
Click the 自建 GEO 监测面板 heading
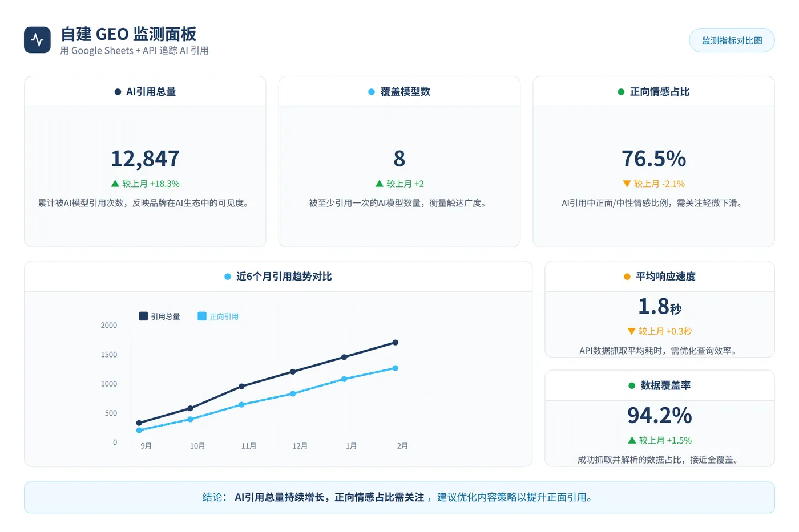click(x=128, y=34)
